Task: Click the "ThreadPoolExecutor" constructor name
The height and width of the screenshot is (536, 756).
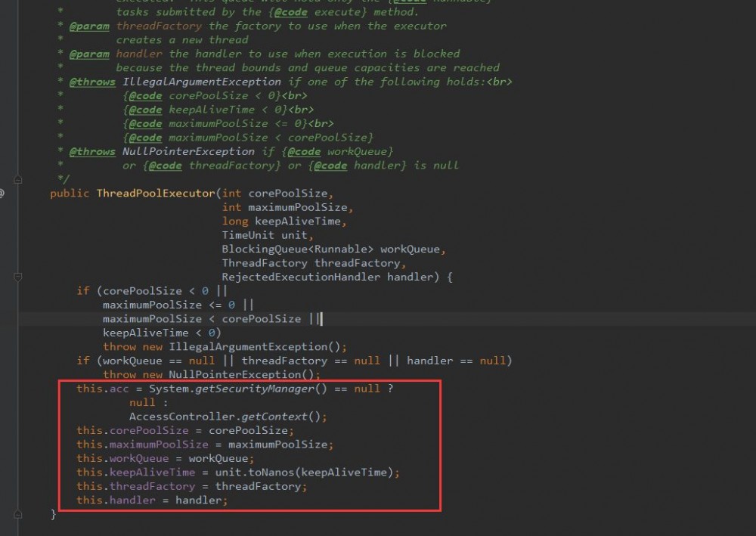Action: 156,194
